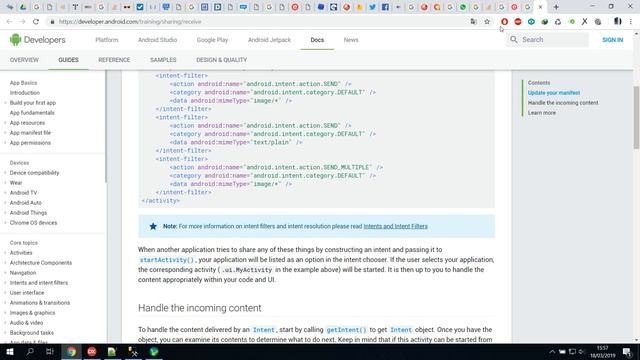Open Introduction in sidebar
Image resolution: width=640 pixels, height=360 pixels.
click(25, 93)
